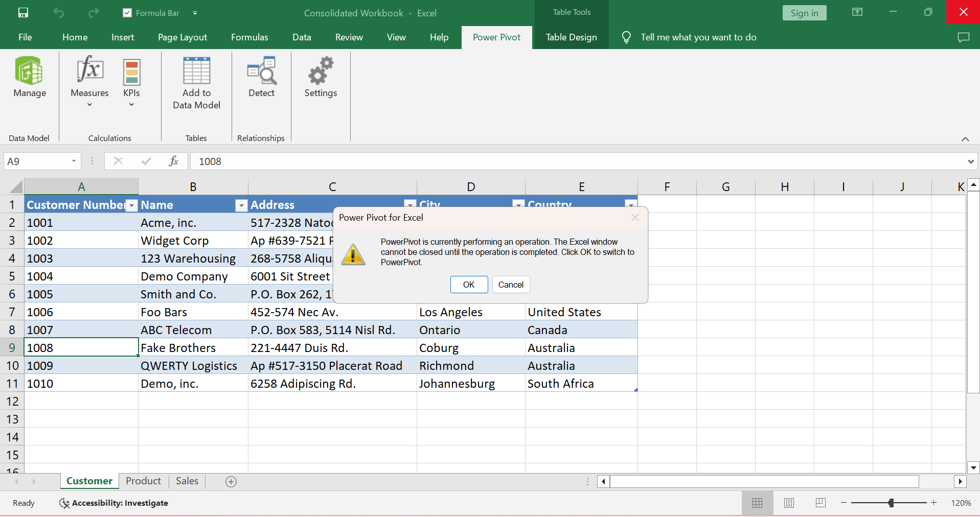Click Tell me what you want to do
980x517 pixels.
click(x=698, y=37)
